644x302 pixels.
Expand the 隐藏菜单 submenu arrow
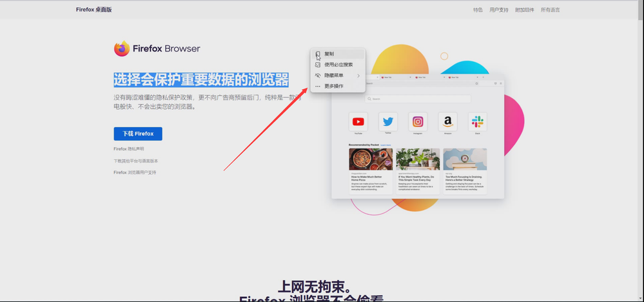pos(358,75)
